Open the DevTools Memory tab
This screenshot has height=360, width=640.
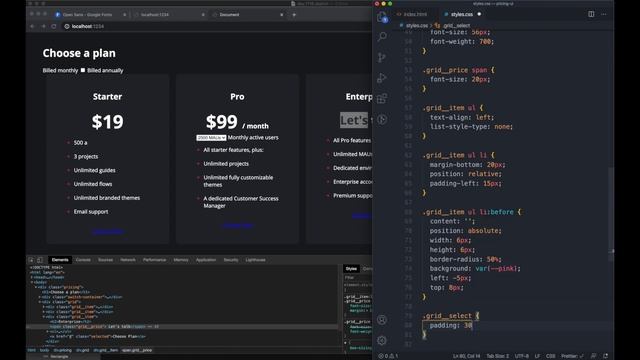[181, 260]
